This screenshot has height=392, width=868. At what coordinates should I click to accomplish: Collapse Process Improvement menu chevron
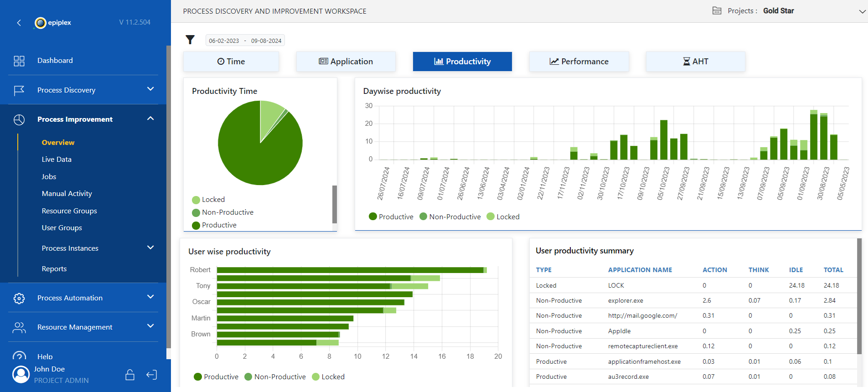(x=150, y=119)
